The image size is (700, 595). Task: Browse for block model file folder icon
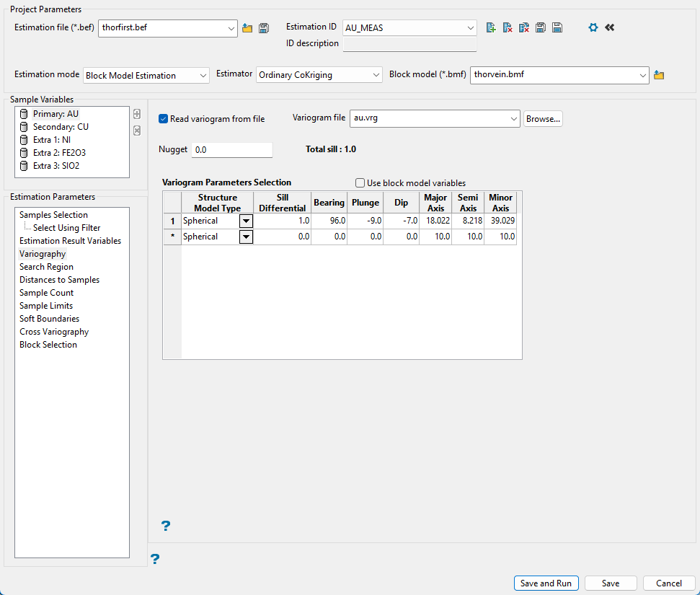(659, 75)
